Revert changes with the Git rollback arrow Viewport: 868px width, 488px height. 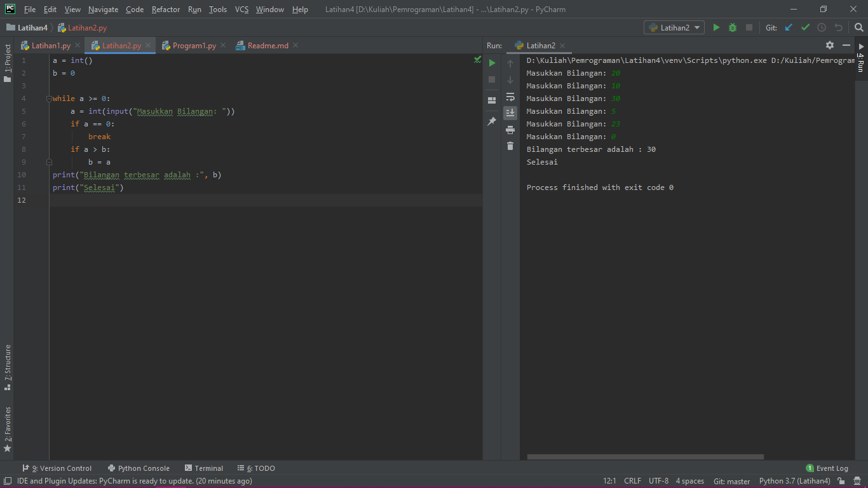click(x=838, y=27)
